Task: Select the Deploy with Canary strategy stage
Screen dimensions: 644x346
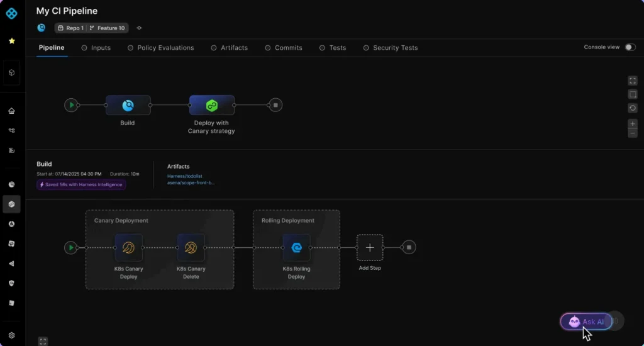Action: [212, 105]
